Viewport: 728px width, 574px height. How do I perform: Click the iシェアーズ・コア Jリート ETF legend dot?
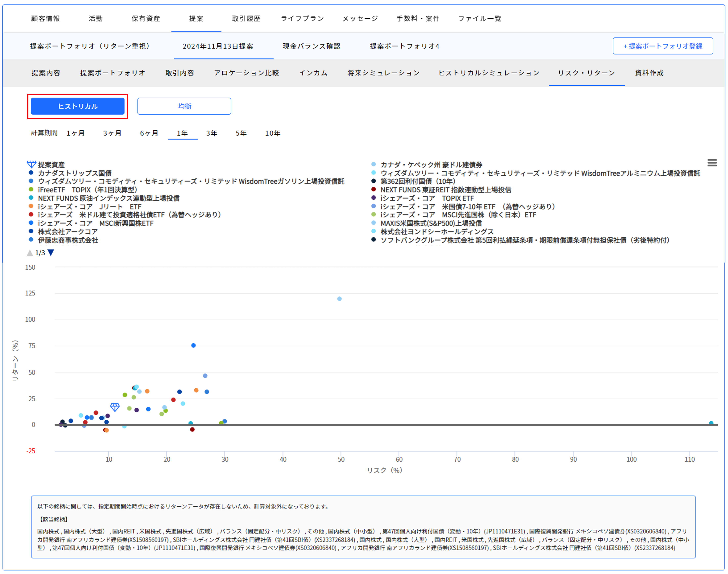[x=31, y=206]
